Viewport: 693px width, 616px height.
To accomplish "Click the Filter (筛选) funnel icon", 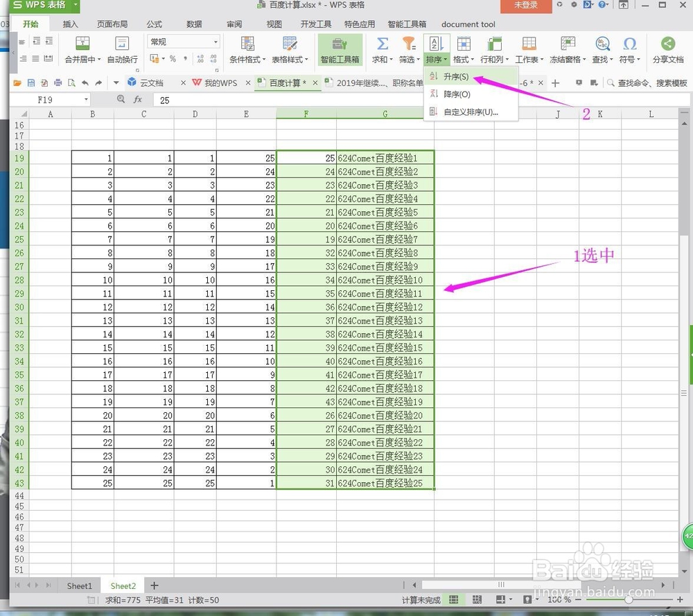I will click(409, 44).
